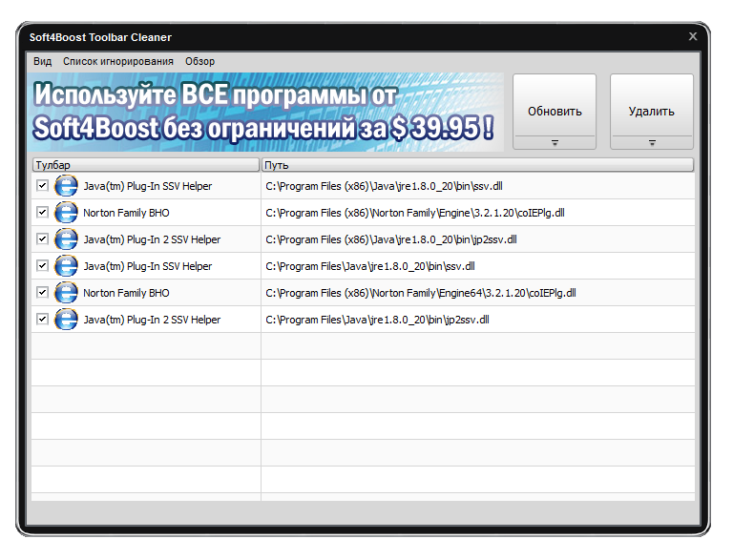
Task: Select path C:\Program Files\Java\jre1.8.0_20\bin\jp2ssv.dll
Action: 377,320
